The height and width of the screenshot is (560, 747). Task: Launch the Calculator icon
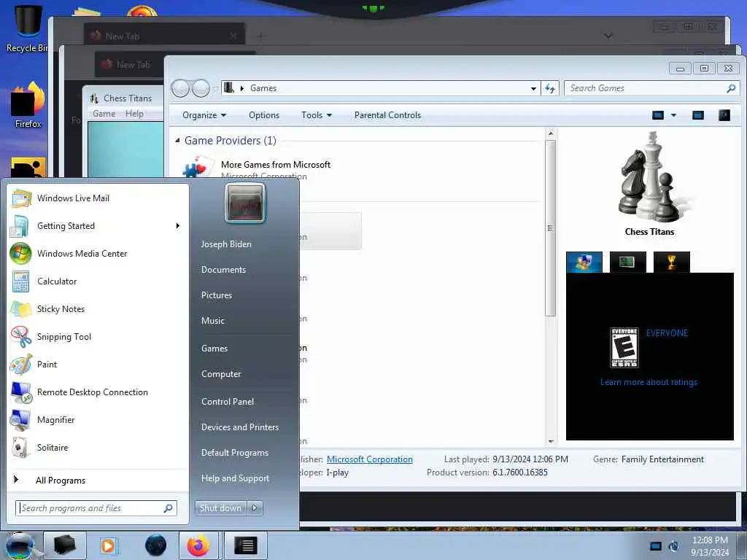point(20,281)
